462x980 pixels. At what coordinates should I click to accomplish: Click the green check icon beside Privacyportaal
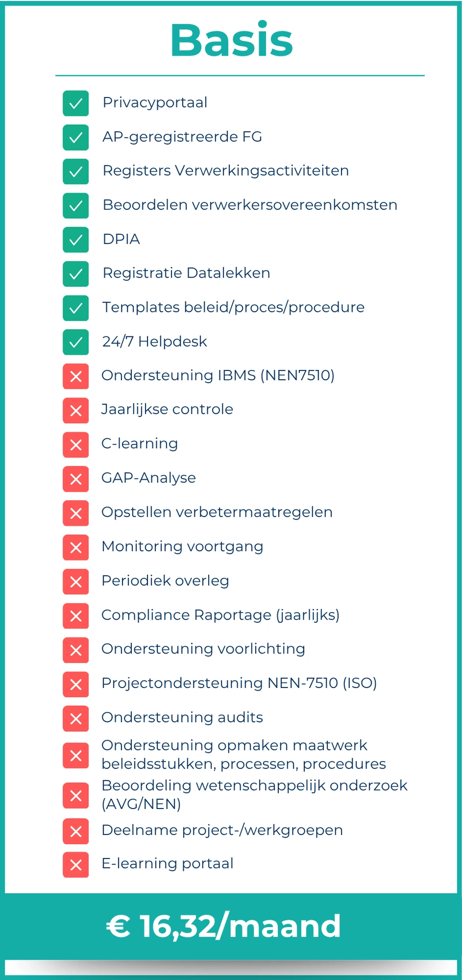point(76,103)
